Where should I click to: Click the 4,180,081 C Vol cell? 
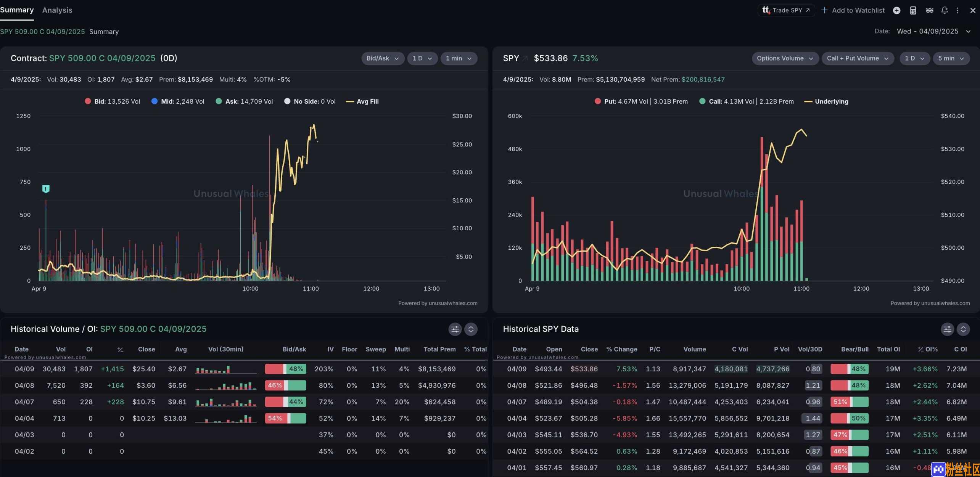click(731, 369)
